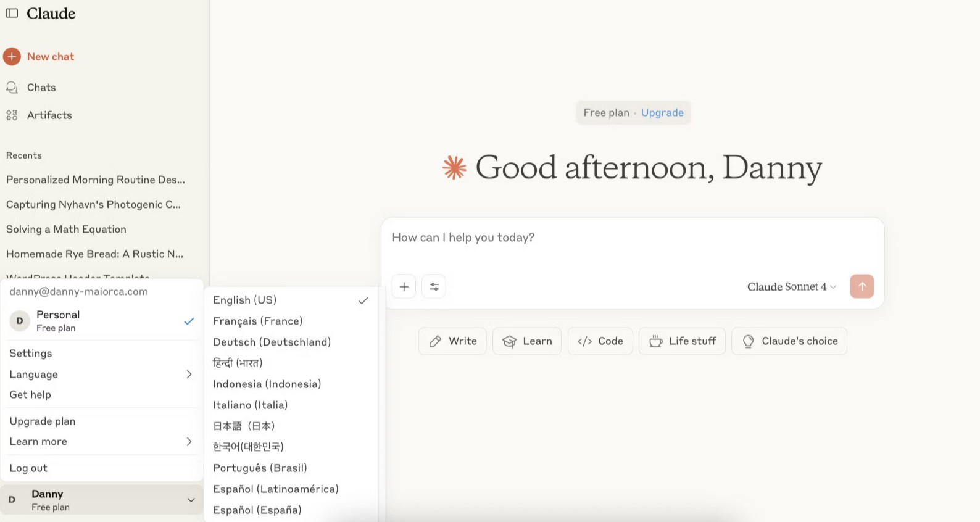
Task: Click the orange New chat plus icon
Action: click(x=12, y=57)
